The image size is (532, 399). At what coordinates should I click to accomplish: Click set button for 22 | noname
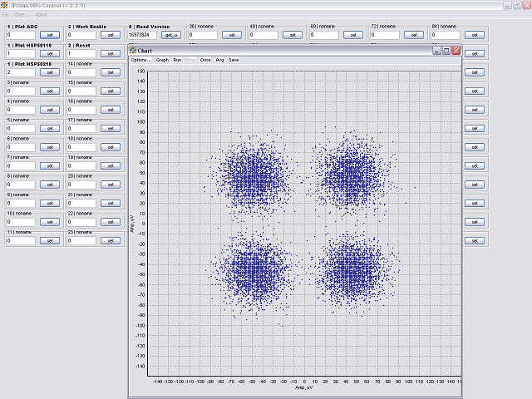coord(111,222)
